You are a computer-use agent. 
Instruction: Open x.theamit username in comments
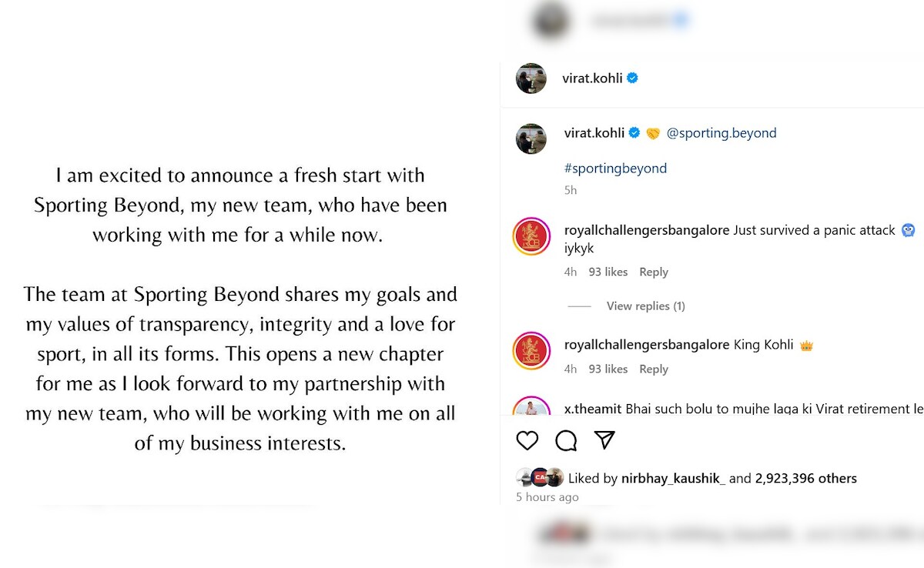pos(593,409)
